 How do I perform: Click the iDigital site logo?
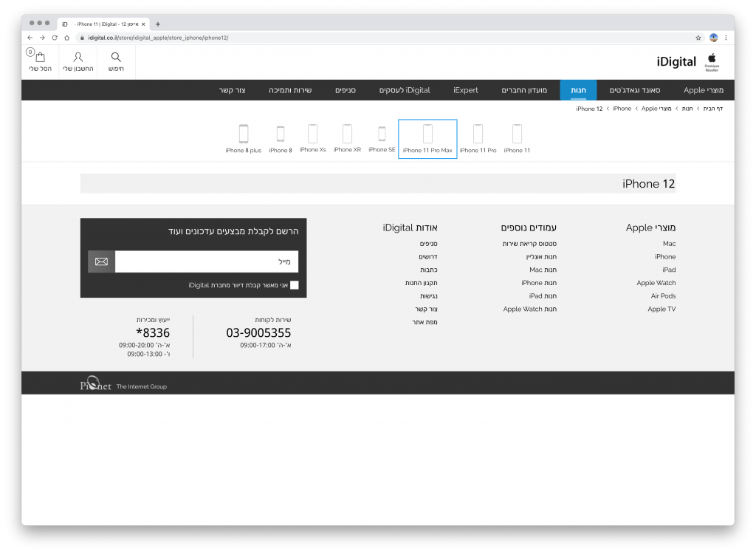pyautogui.click(x=676, y=62)
